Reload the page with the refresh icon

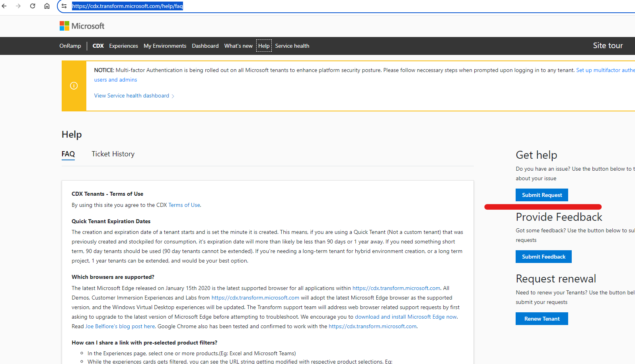tap(33, 6)
